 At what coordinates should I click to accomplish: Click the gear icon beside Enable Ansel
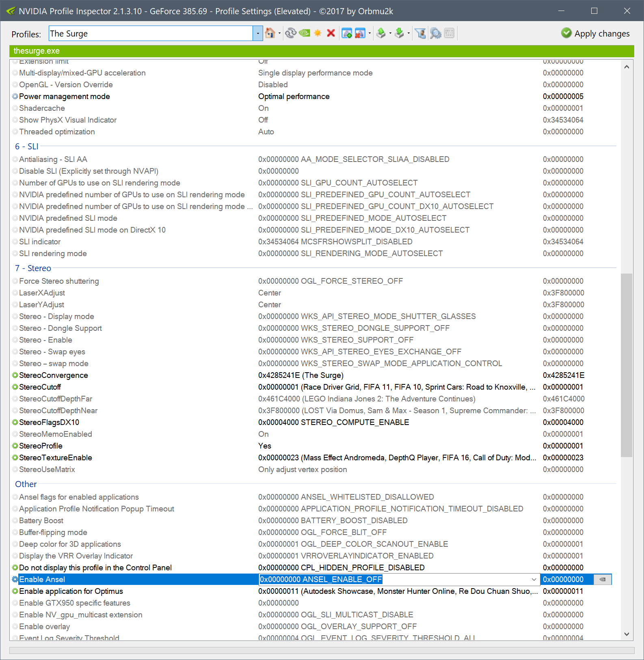15,579
